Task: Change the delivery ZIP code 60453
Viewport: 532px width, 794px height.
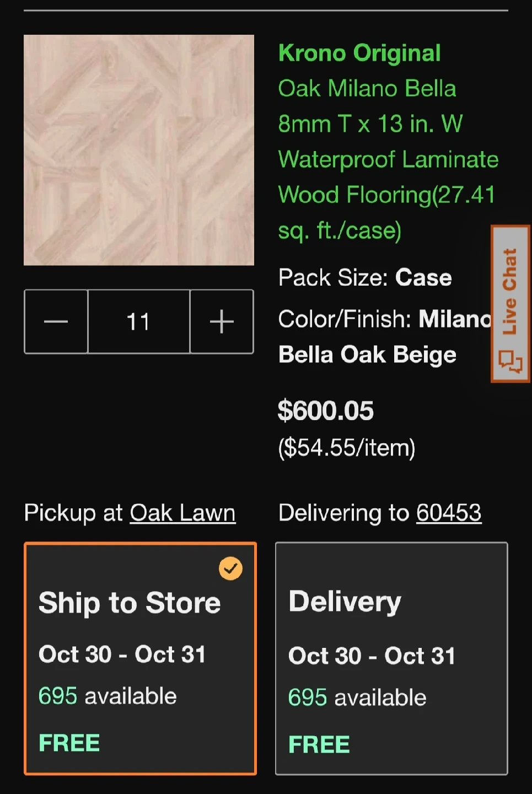Action: click(x=449, y=513)
